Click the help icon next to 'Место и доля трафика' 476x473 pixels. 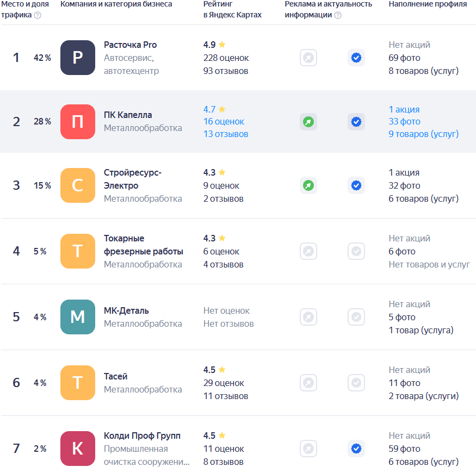click(38, 15)
